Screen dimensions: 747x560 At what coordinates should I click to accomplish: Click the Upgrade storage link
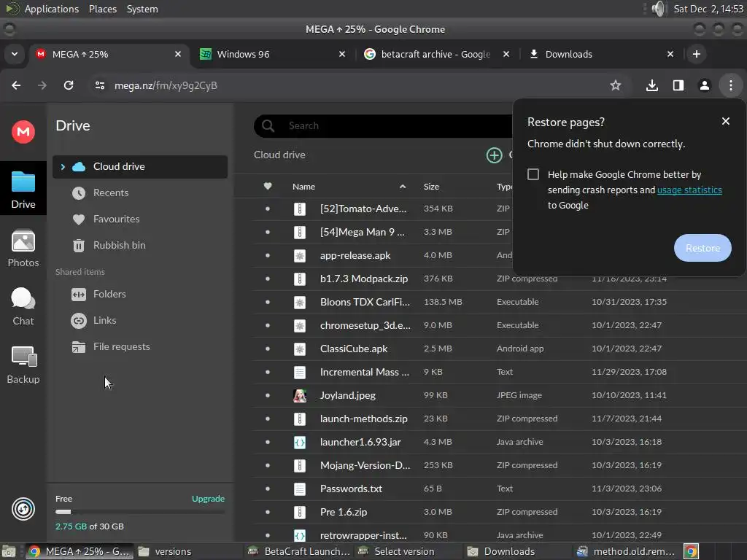(x=208, y=499)
